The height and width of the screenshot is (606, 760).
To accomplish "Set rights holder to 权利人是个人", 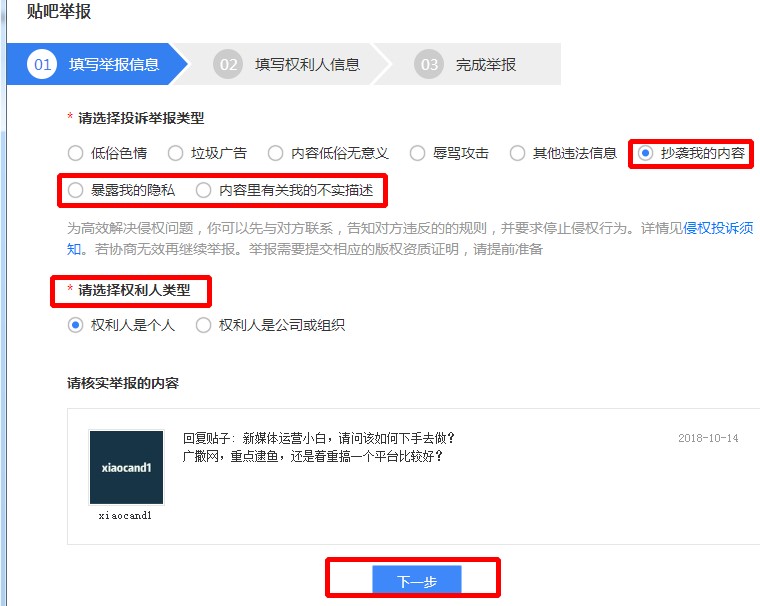I will [75, 325].
